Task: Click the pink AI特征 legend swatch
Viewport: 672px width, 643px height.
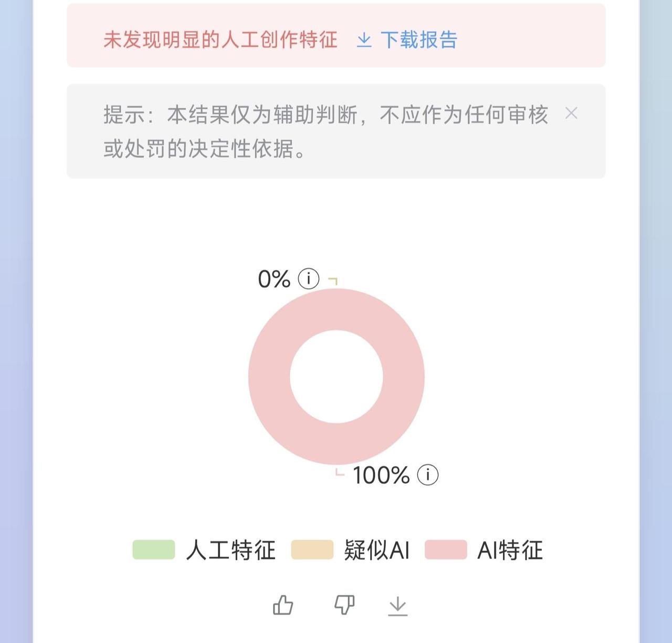Action: (x=446, y=549)
